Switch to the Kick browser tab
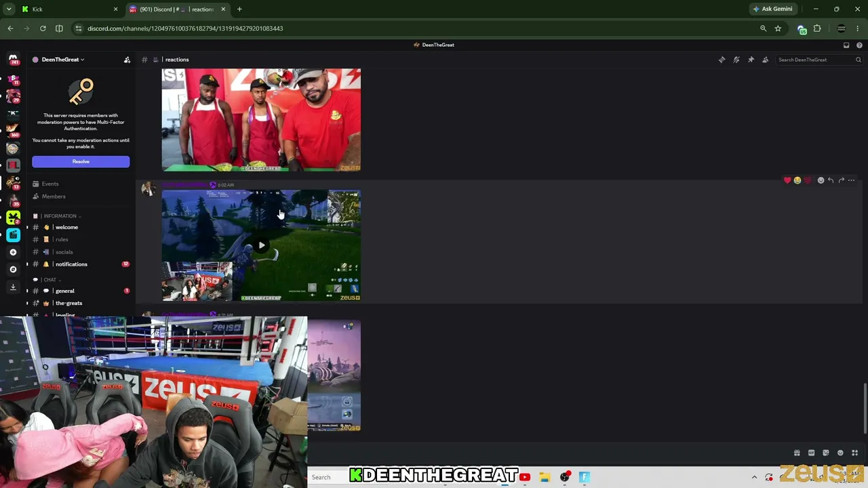Image resolution: width=868 pixels, height=488 pixels. 68,9
